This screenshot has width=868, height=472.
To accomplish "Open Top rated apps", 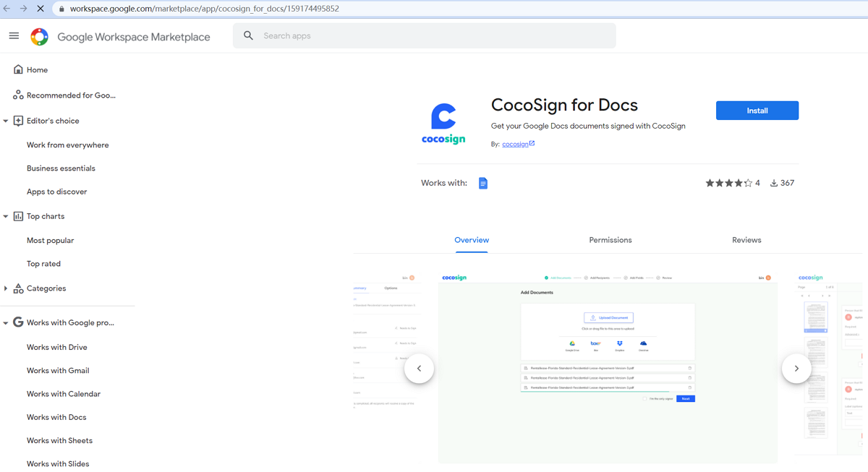I will pos(43,264).
